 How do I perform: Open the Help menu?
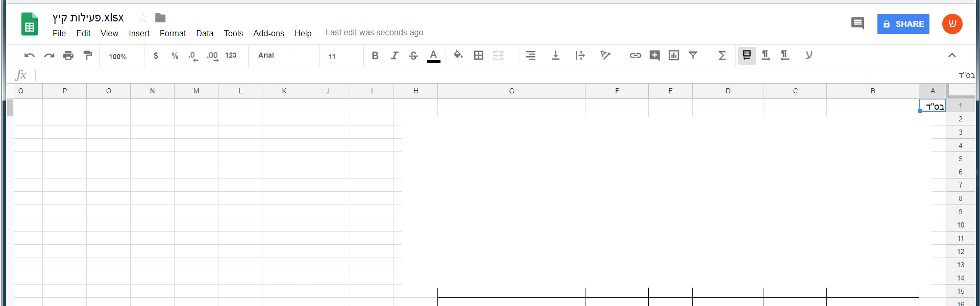coord(303,33)
